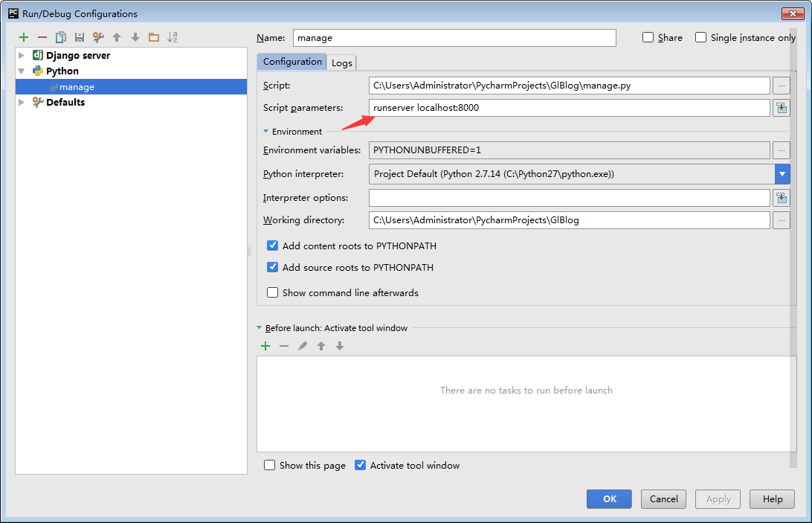Click the right-side vertical scrollbar
Screen dimensions: 812x523
[793, 248]
